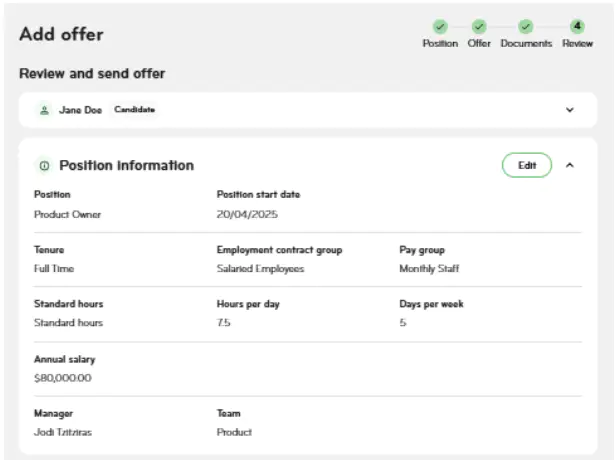Click the info icon beside Position information

click(44, 166)
